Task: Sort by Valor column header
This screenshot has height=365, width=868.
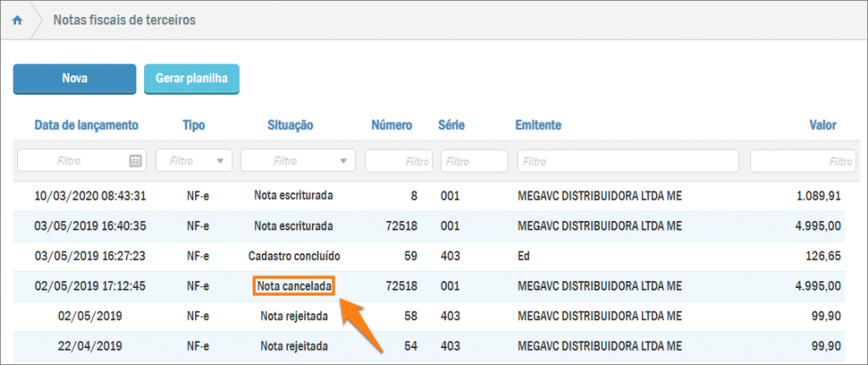Action: (822, 125)
